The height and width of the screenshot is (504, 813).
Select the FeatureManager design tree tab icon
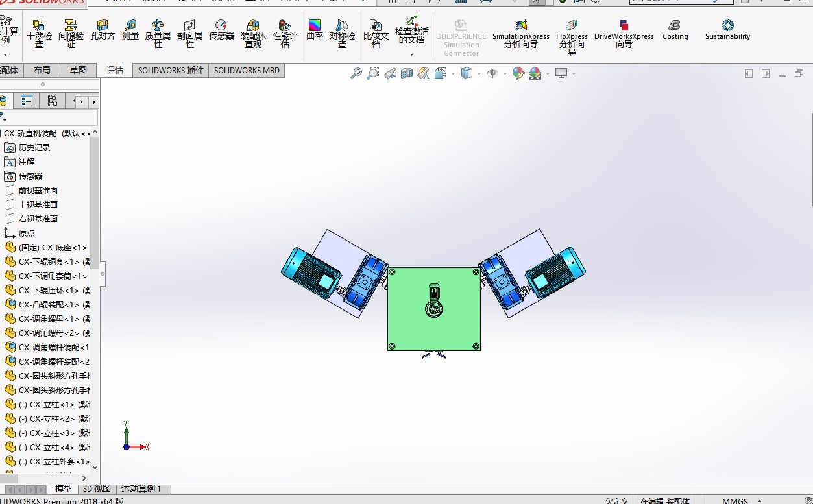click(4, 101)
